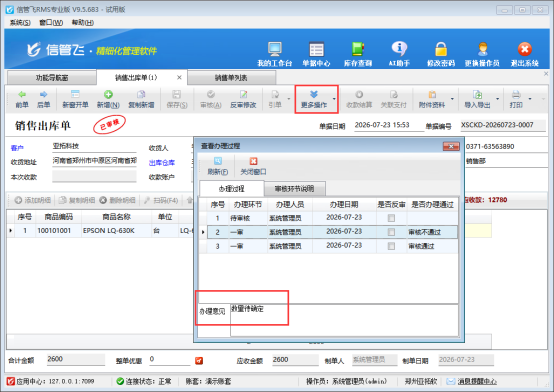The image size is (554, 392).
Task: Toggle 是否反审 checkbox in row 2
Action: (391, 232)
